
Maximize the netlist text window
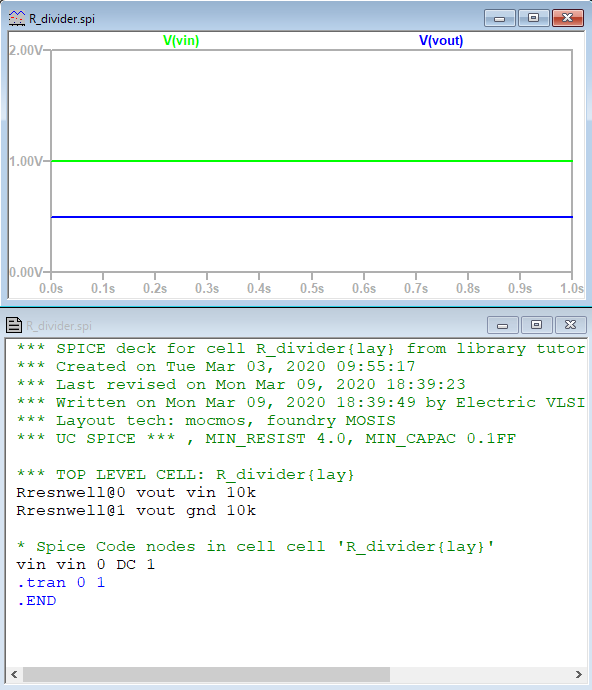point(536,325)
